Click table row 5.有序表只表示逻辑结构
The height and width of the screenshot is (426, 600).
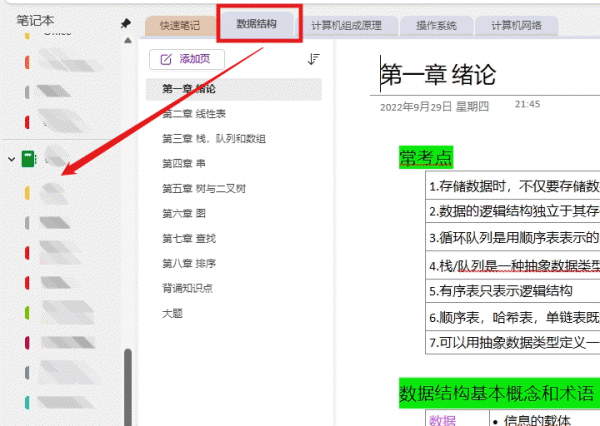click(x=513, y=291)
